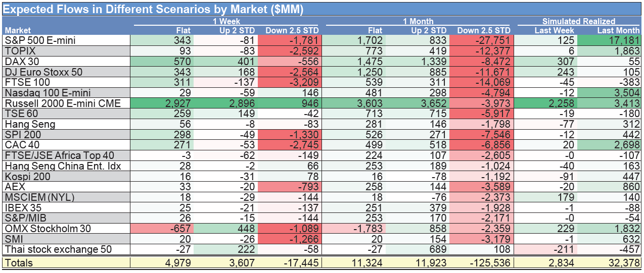Click the 'SMI' row label
Viewport: 644px width, 273px height.
(13, 239)
